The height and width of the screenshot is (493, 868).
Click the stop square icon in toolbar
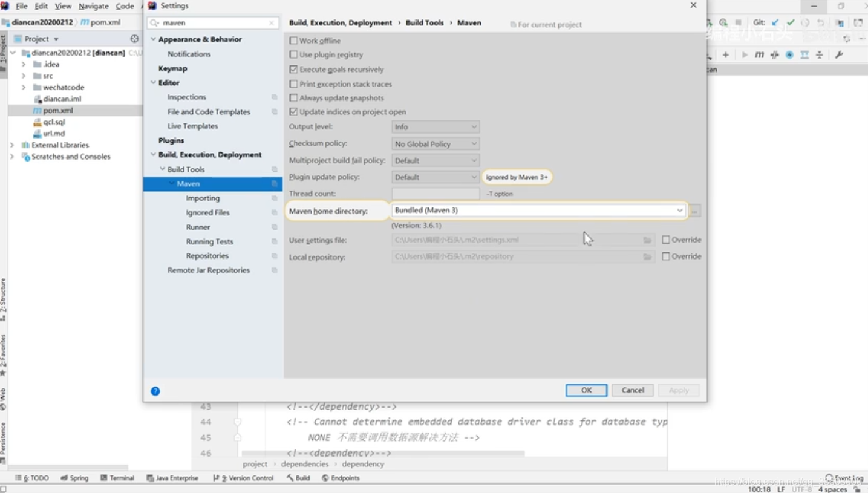(738, 22)
